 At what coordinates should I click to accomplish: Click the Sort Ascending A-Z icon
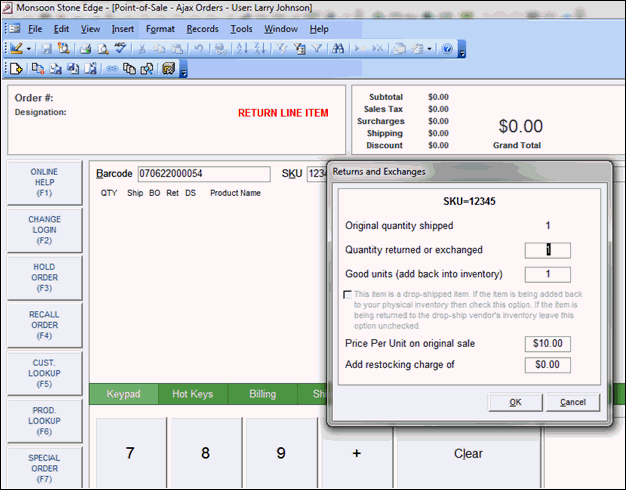pyautogui.click(x=242, y=49)
